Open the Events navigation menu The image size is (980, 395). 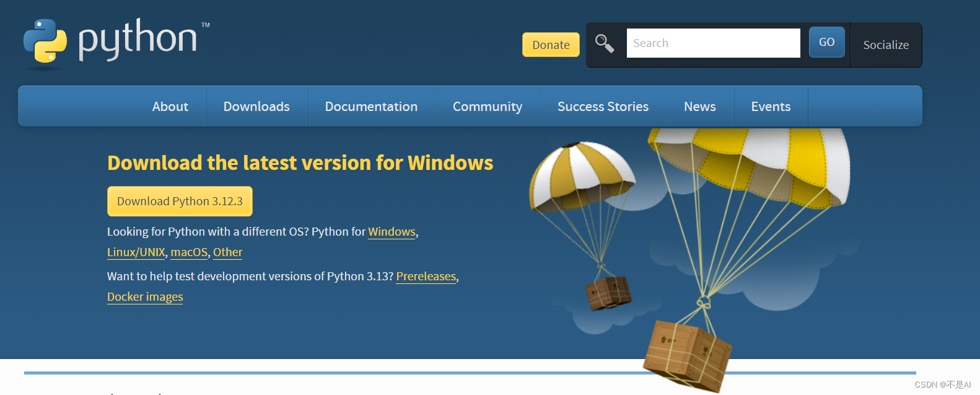(x=771, y=107)
